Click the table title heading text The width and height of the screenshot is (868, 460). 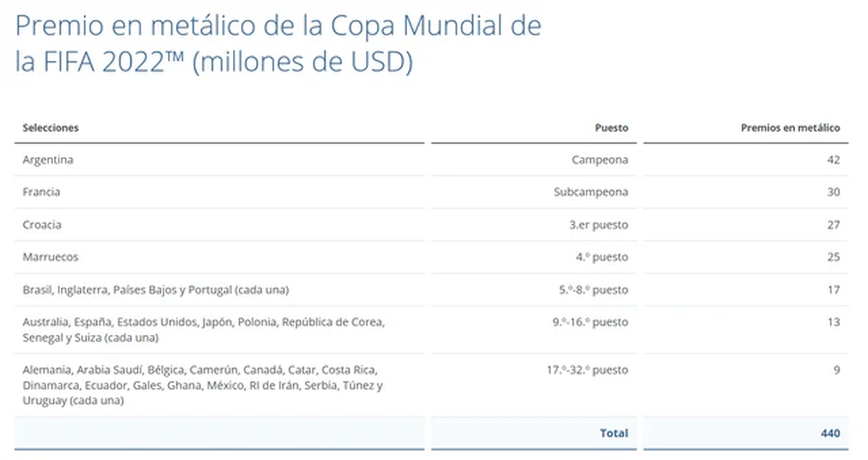click(x=278, y=45)
